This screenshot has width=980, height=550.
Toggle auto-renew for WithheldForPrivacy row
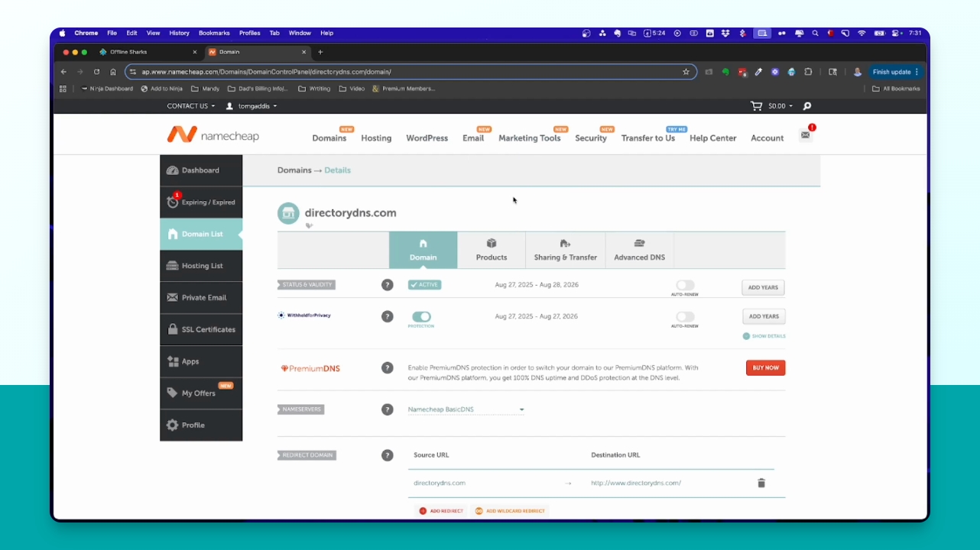pyautogui.click(x=685, y=316)
